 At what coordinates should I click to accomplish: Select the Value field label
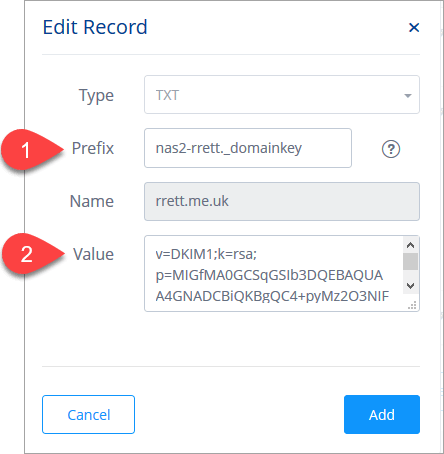[93, 254]
